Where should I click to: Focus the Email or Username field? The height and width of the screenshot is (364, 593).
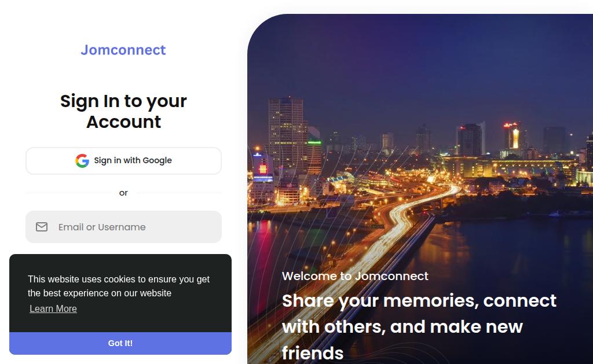[123, 227]
